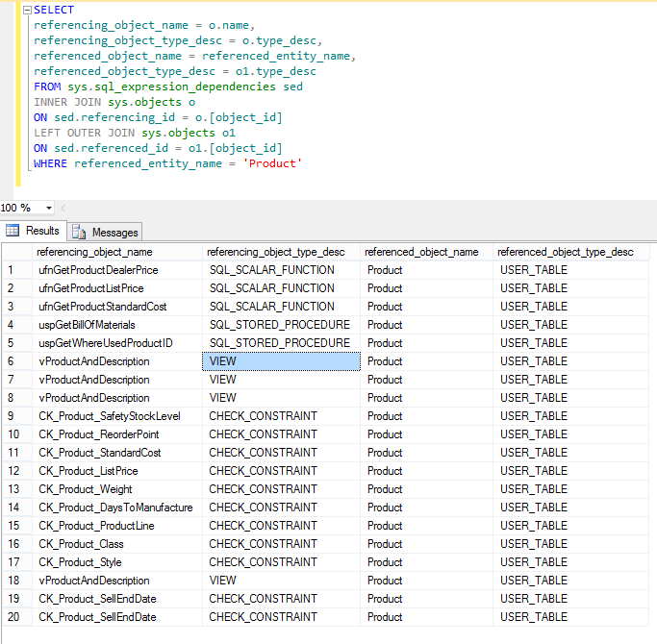Image resolution: width=657 pixels, height=644 pixels.
Task: Click the WHERE keyword in the query
Action: pos(50,163)
